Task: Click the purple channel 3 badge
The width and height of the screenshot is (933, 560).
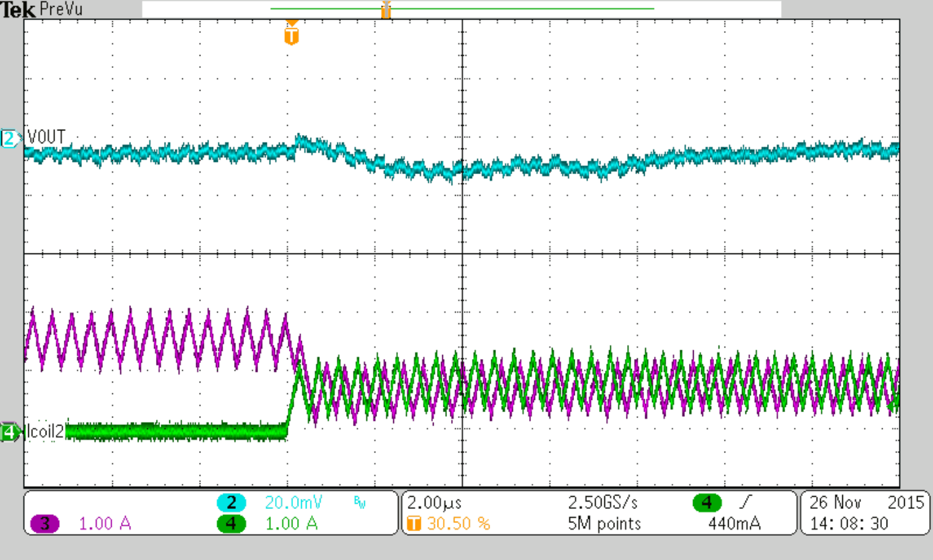Action: click(45, 524)
